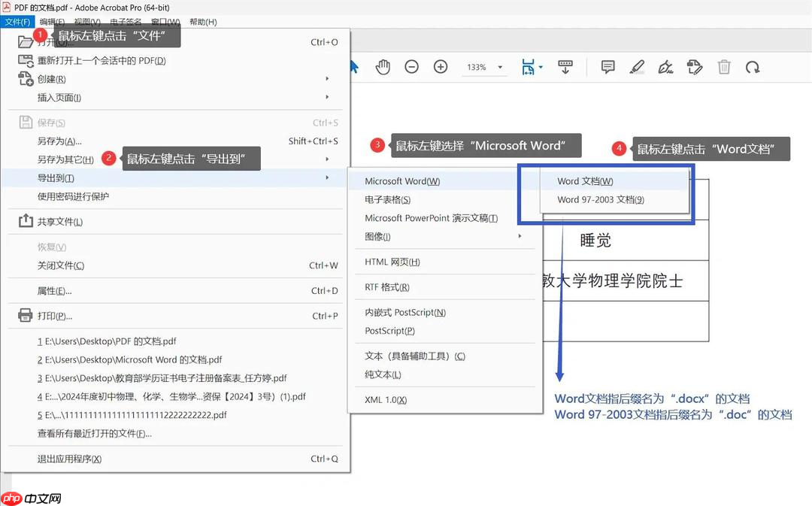Click the delete pages trash icon
Screen dimensions: 812x506
coord(724,66)
